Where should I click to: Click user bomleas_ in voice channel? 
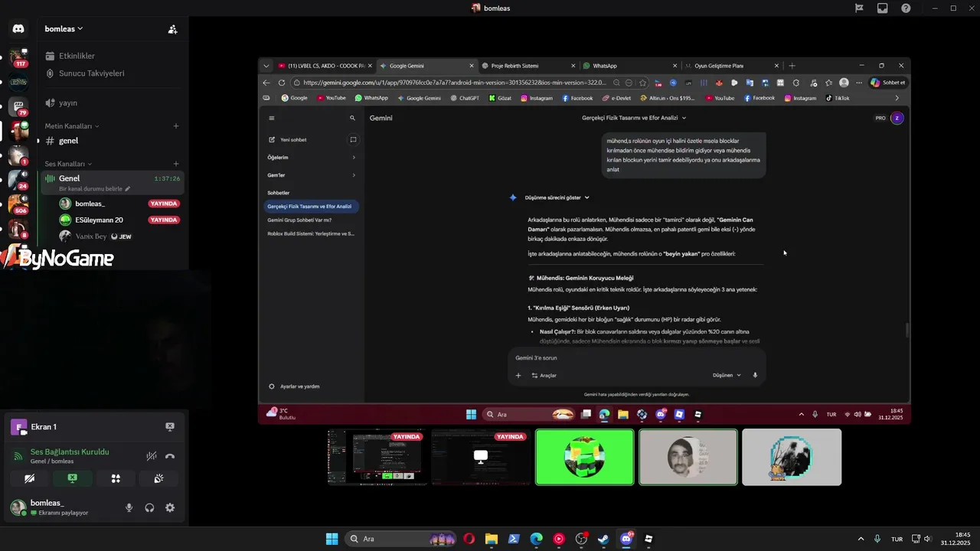click(x=90, y=204)
